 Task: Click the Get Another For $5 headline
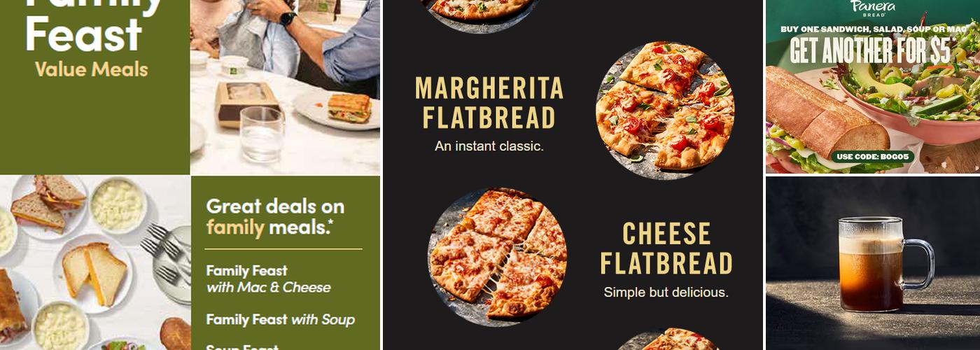(x=870, y=50)
